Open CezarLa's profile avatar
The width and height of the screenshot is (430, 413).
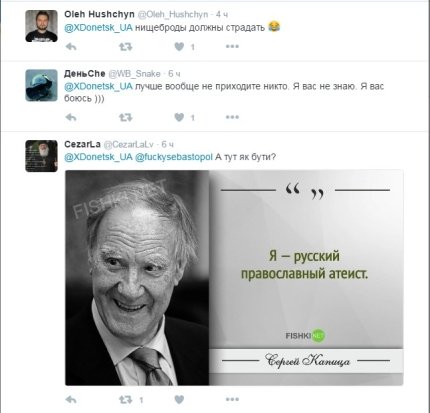pos(42,156)
